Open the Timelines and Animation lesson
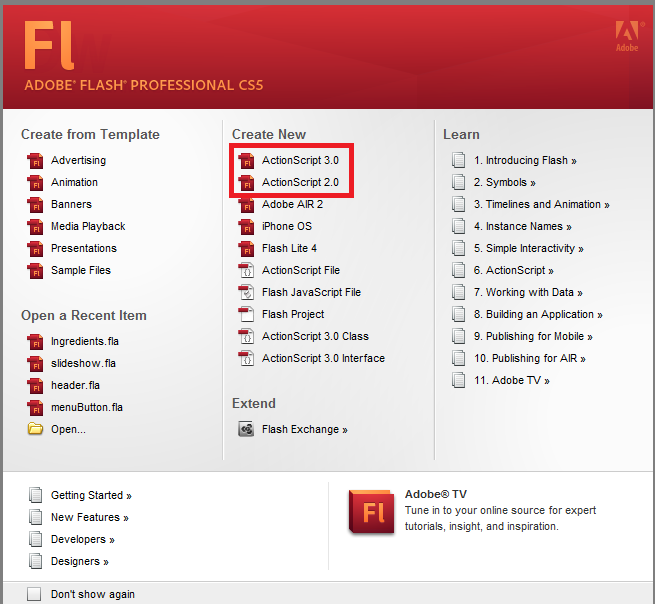Viewport: 655px width, 604px height. (x=541, y=204)
